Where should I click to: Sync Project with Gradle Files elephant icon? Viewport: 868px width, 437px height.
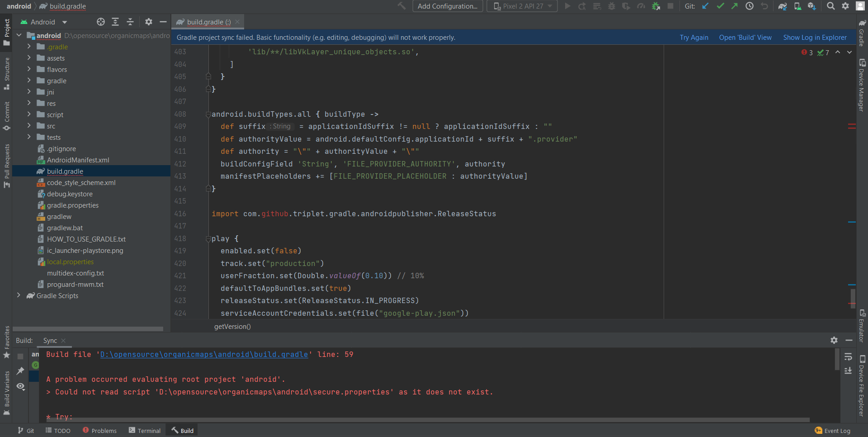point(783,6)
